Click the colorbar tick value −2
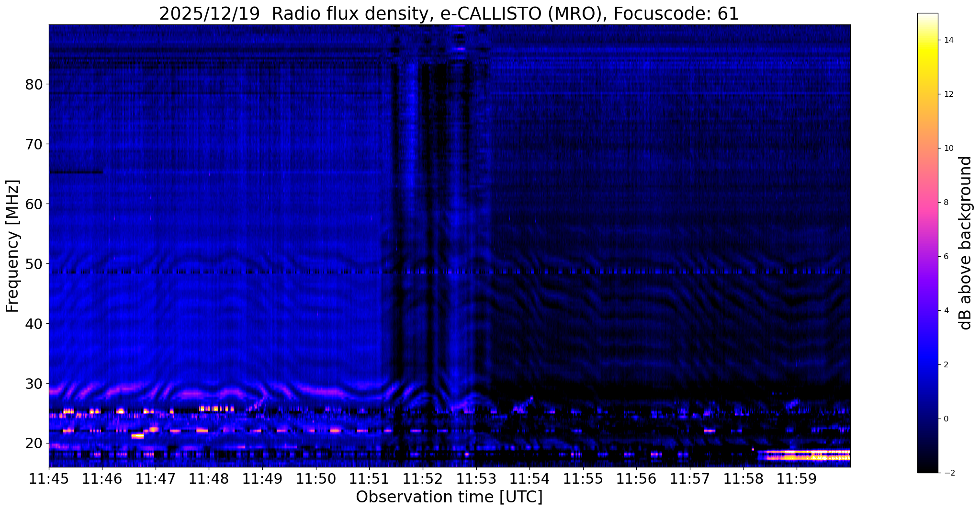The height and width of the screenshot is (511, 980). click(x=948, y=473)
